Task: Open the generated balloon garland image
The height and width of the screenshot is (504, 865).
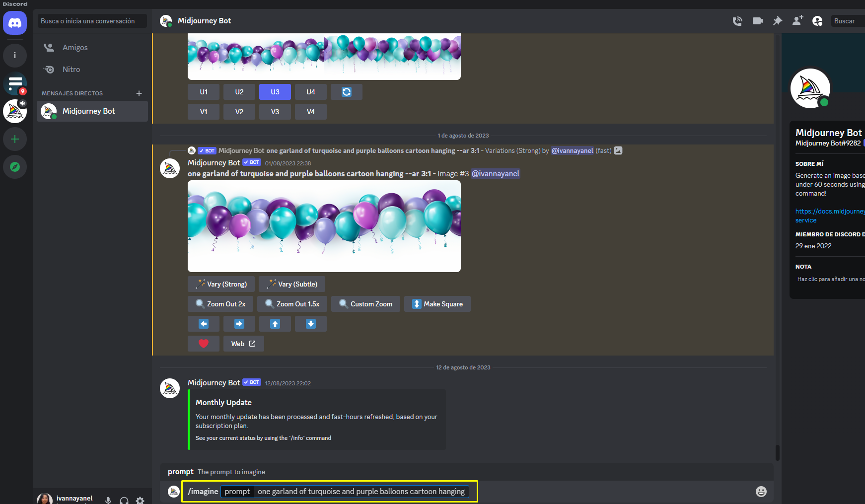Action: coord(324,226)
